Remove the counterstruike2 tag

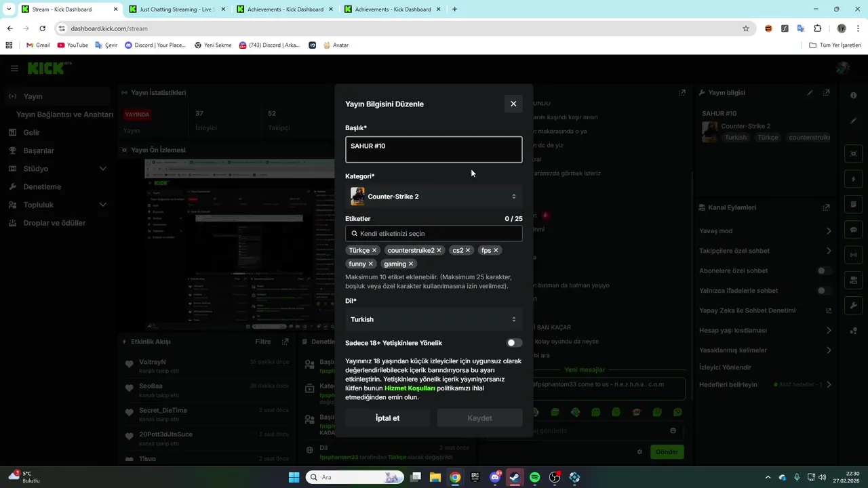[439, 250]
